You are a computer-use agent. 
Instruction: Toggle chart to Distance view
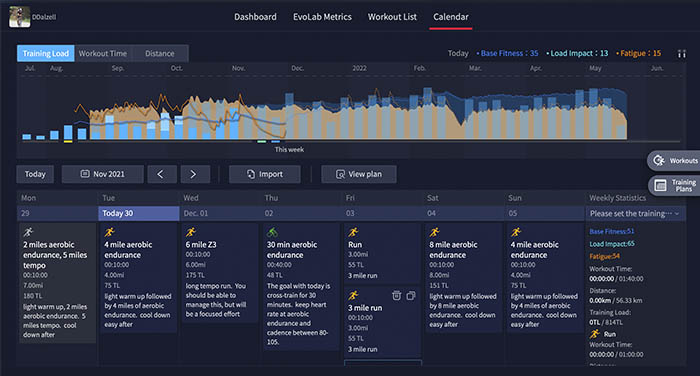(160, 53)
